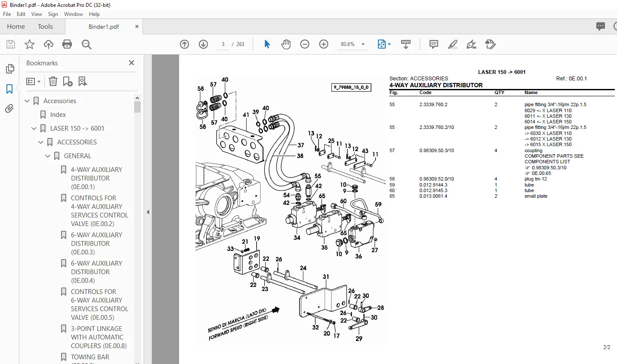
Task: Select the Accessories bookmark label
Action: [60, 101]
